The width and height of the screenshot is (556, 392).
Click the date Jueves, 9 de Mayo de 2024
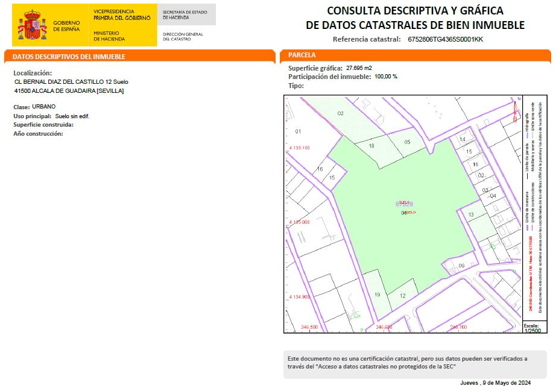(495, 383)
